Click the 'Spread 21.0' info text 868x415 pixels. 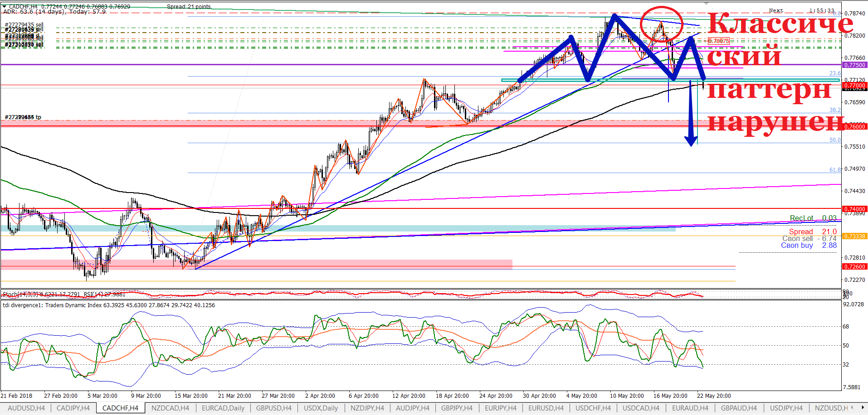pos(813,232)
